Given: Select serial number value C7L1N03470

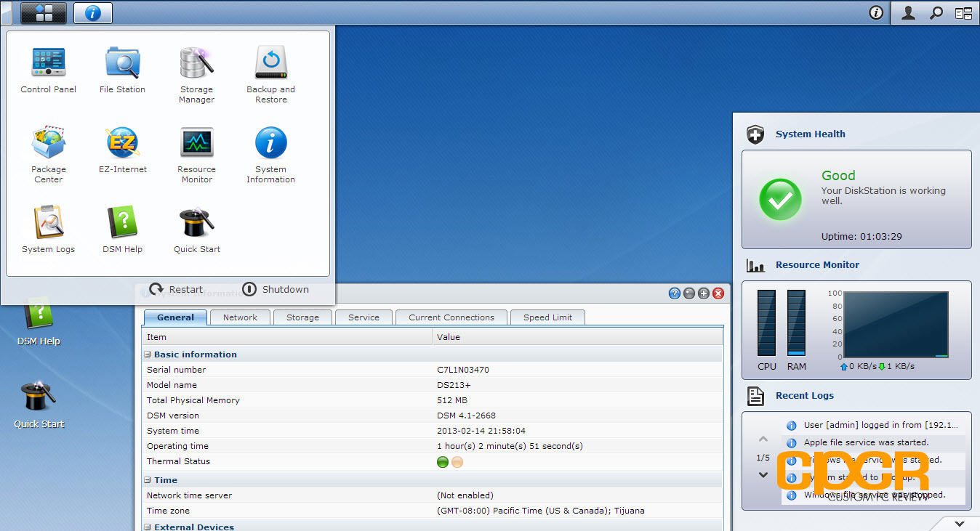Looking at the screenshot, I should click(x=463, y=370).
